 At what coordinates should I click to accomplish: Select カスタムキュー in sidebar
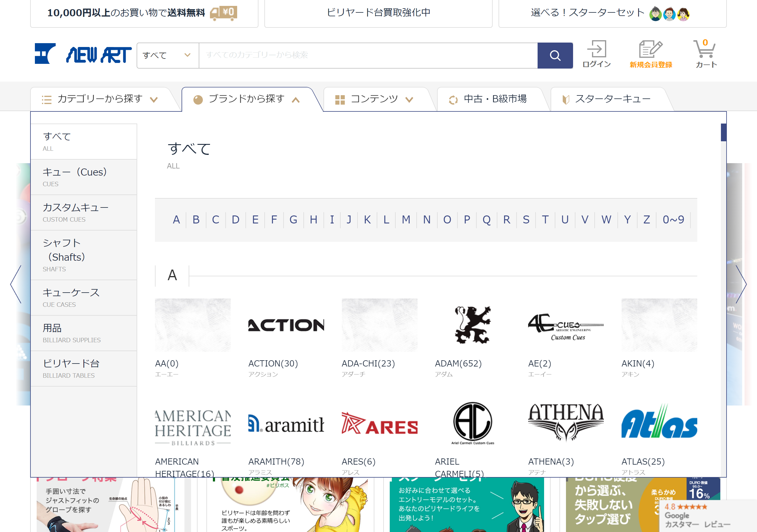pos(84,213)
